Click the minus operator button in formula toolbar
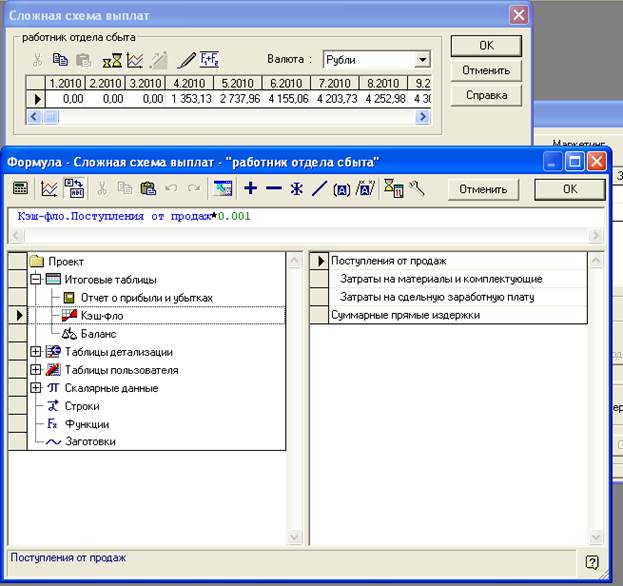Viewport: 623px width, 586px height. click(273, 189)
